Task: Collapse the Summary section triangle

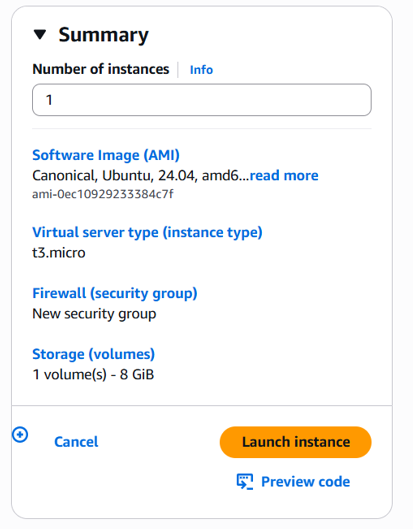Action: point(40,34)
